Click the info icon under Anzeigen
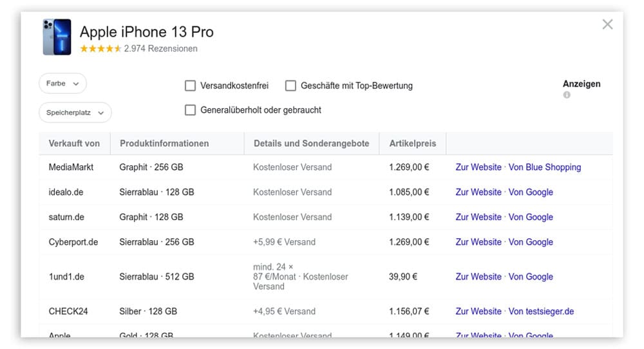This screenshot has width=644, height=349. coord(567,95)
